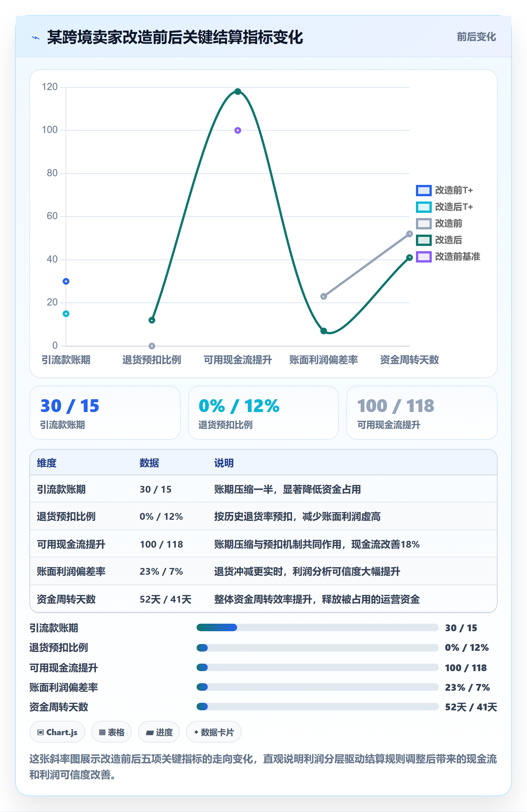Open the 0% / 12% 退货预扣比例 stat card

point(263,413)
